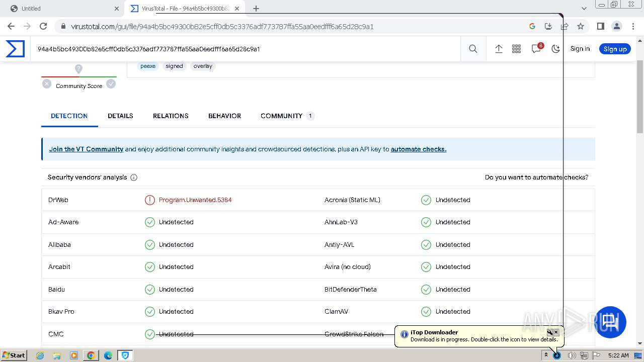
Task: Click the blue chat widget button
Action: [x=610, y=322]
